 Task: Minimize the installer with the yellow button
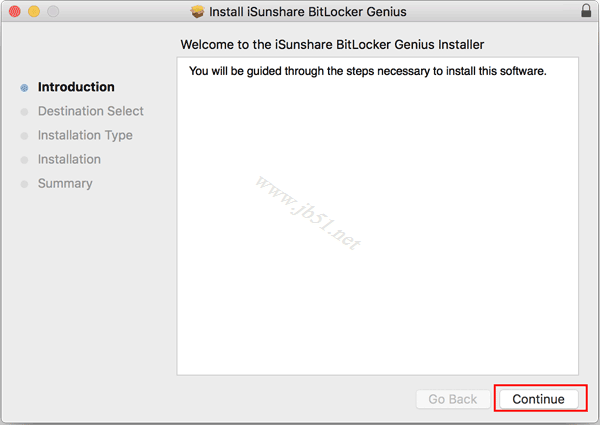(x=33, y=11)
